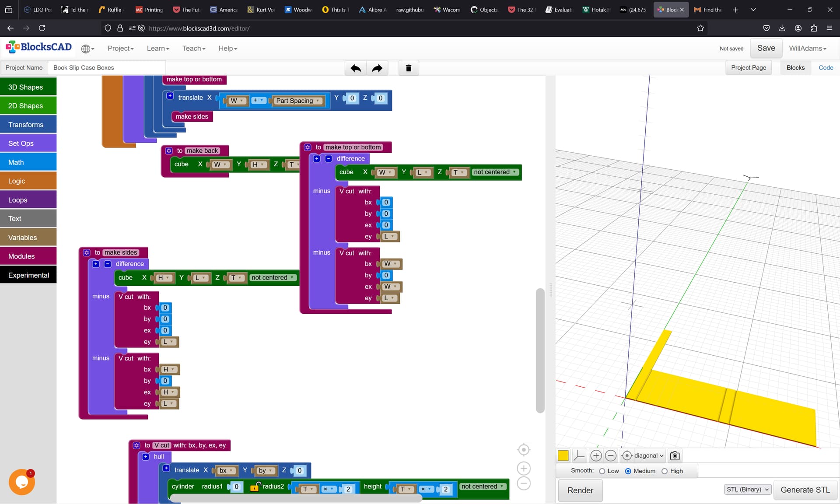The image size is (840, 504).
Task: Open the STL (Binary) format dropdown
Action: click(x=747, y=490)
